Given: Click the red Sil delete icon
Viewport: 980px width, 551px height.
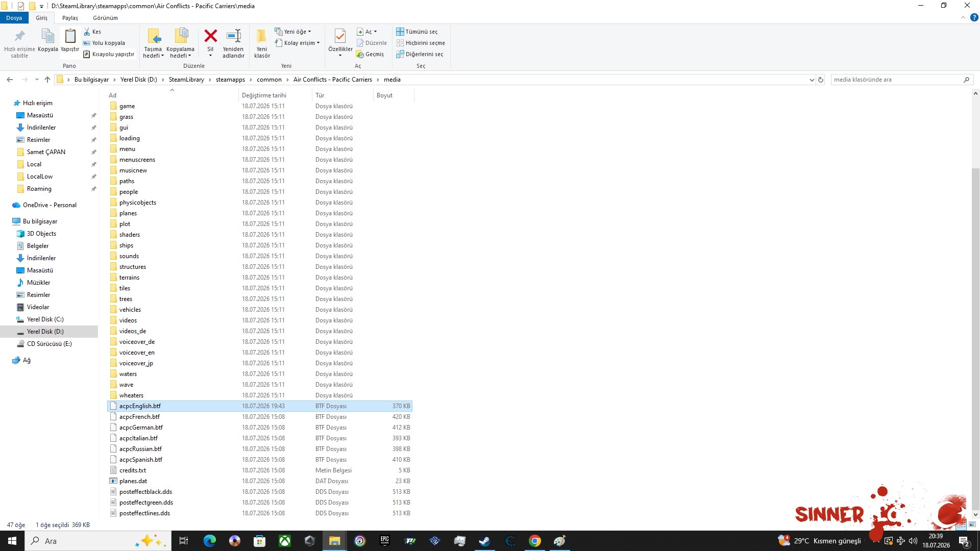Looking at the screenshot, I should coord(210,36).
